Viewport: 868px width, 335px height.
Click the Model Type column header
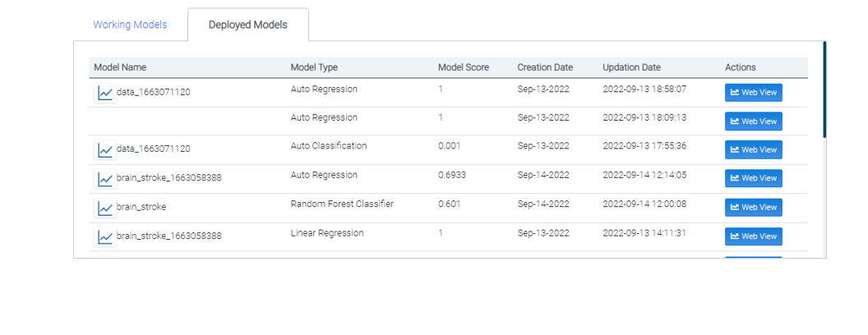coord(314,67)
